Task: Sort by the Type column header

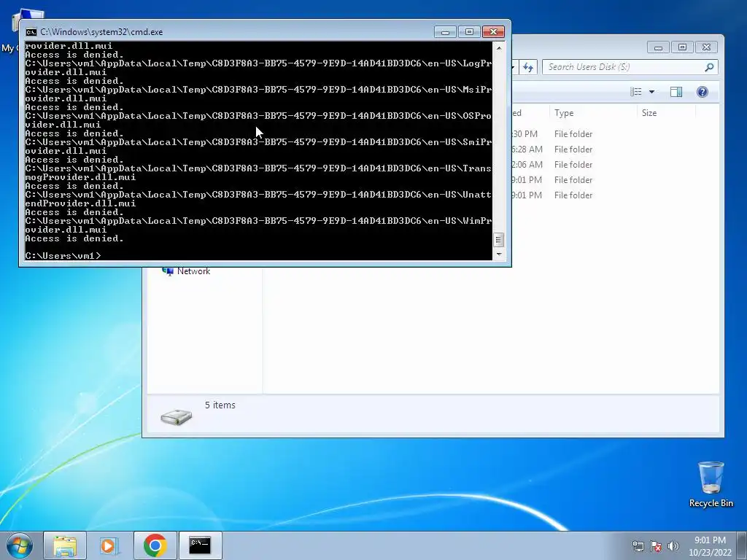Action: click(592, 113)
